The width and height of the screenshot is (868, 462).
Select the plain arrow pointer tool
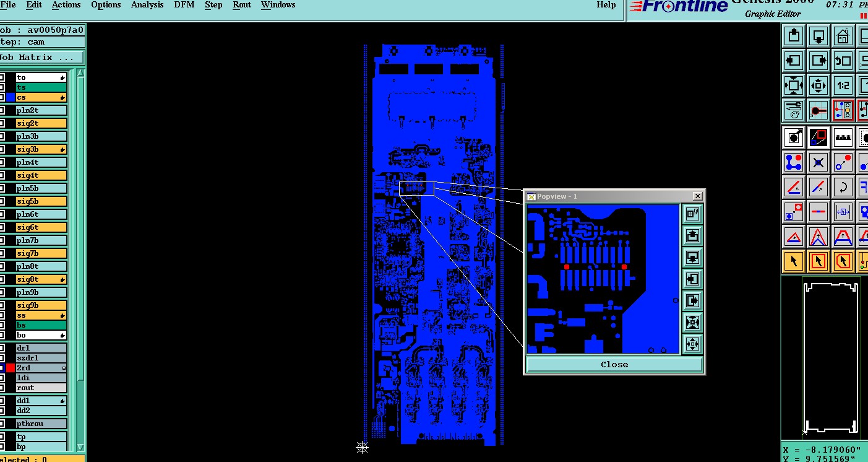(794, 261)
